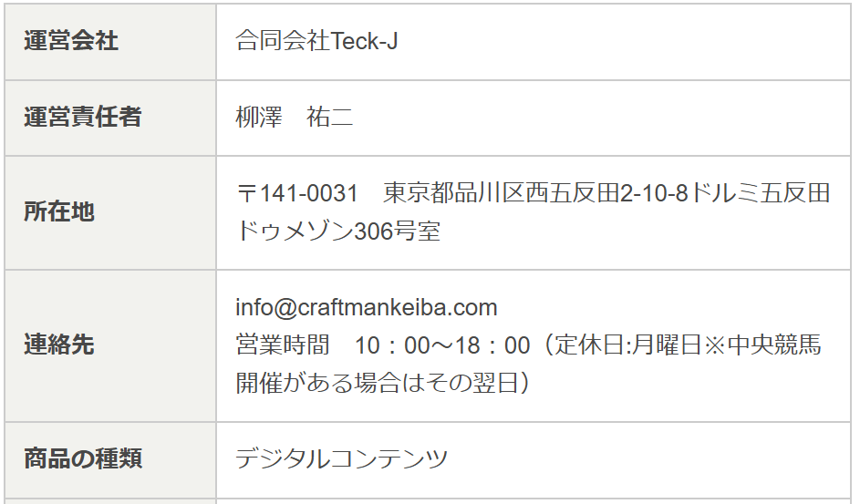Screen dimensions: 860x504
Task: Click the ドルミ五反田 building name text
Action: [760, 193]
